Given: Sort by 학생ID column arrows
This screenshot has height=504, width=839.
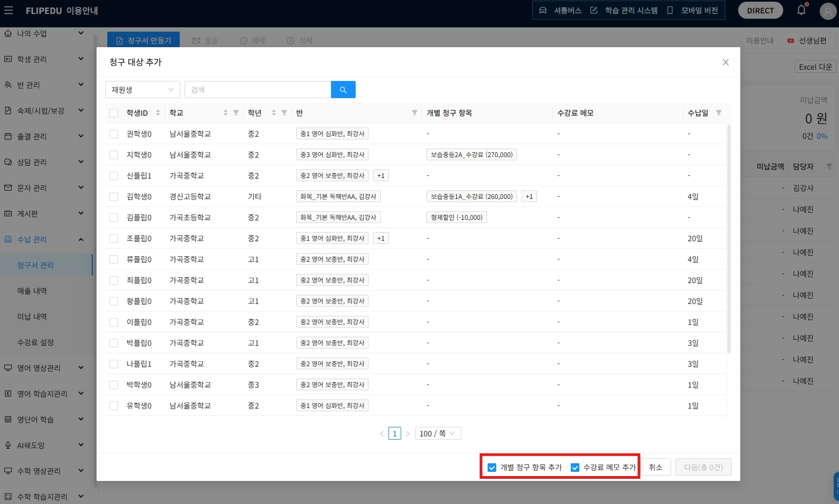Looking at the screenshot, I should pyautogui.click(x=158, y=113).
